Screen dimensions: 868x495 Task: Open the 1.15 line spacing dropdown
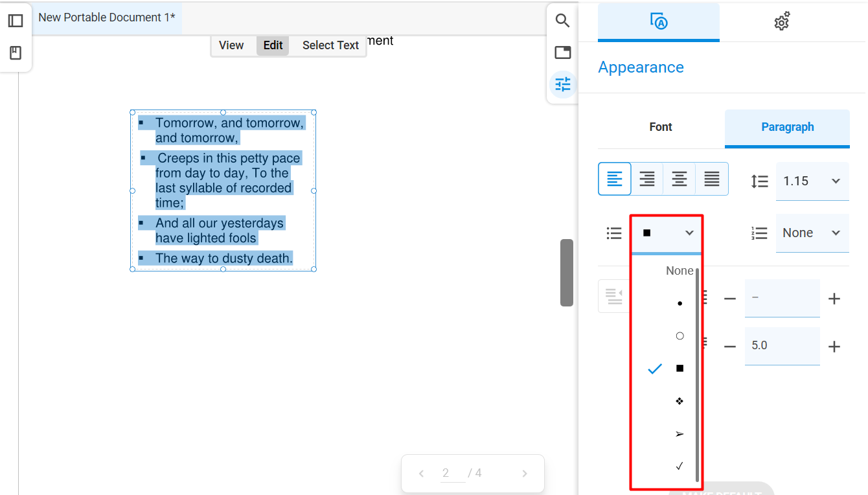coord(812,181)
